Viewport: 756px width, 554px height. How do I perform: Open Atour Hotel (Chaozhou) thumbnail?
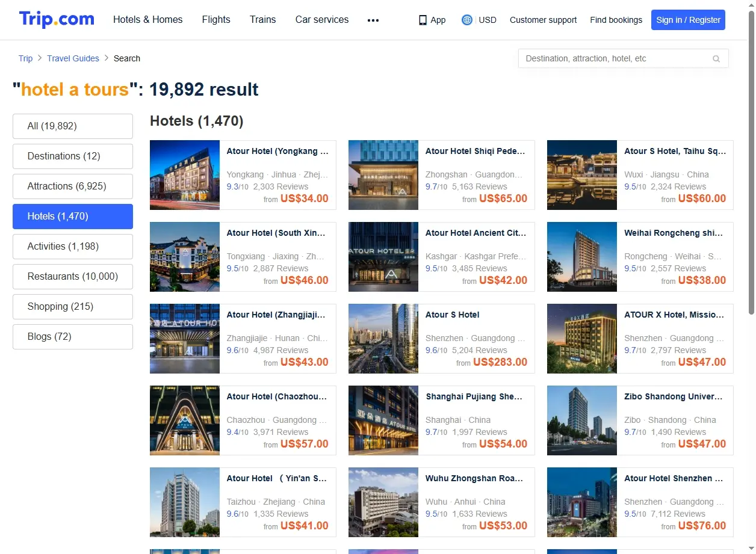point(185,420)
